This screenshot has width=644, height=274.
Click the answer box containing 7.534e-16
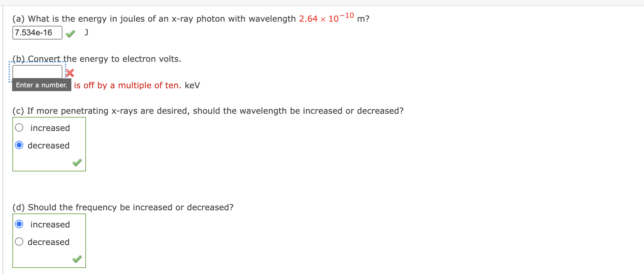pyautogui.click(x=37, y=32)
